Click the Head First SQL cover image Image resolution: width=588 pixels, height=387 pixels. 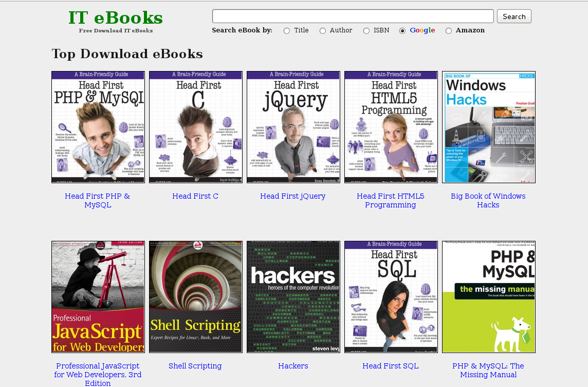[391, 296]
